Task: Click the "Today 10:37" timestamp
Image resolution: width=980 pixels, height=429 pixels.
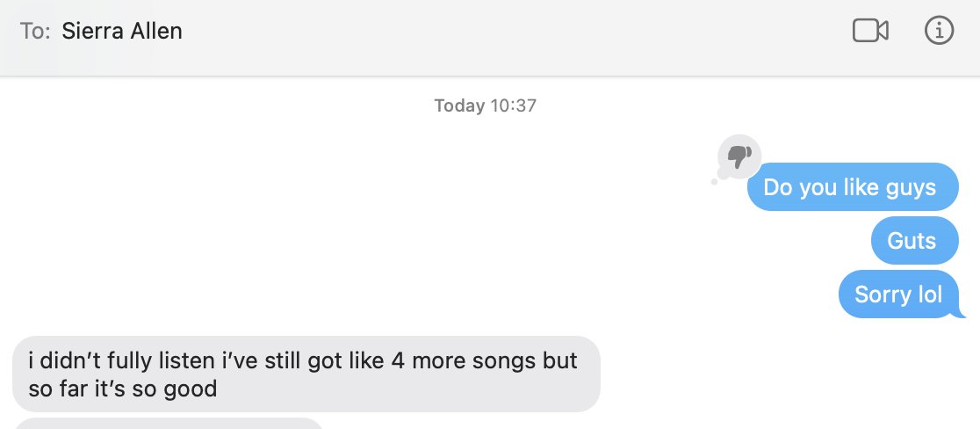Action: pos(485,105)
